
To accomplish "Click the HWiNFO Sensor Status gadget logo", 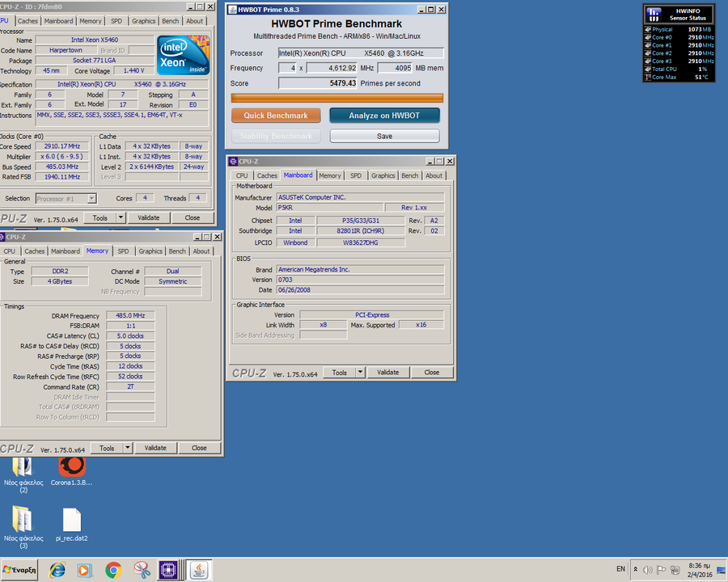I will (x=654, y=14).
